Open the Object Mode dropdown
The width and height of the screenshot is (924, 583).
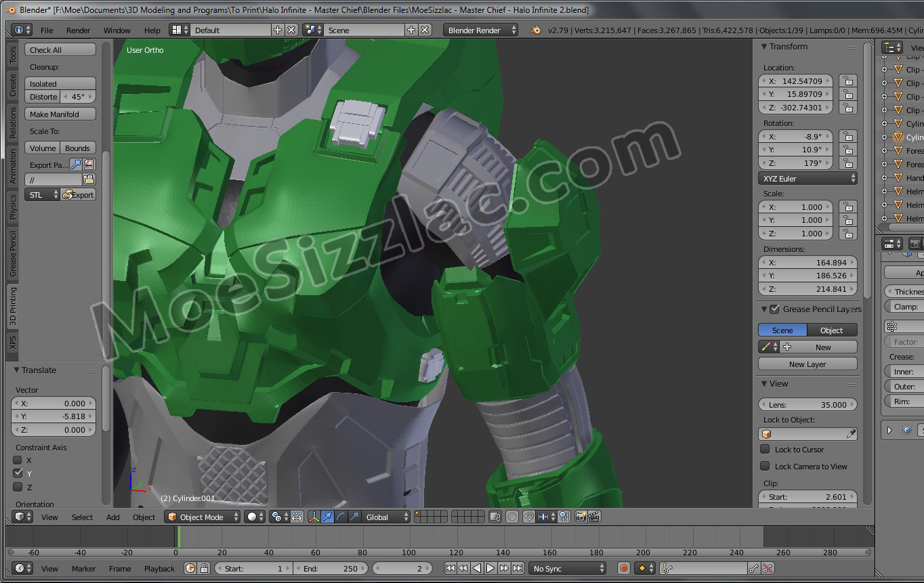point(203,517)
